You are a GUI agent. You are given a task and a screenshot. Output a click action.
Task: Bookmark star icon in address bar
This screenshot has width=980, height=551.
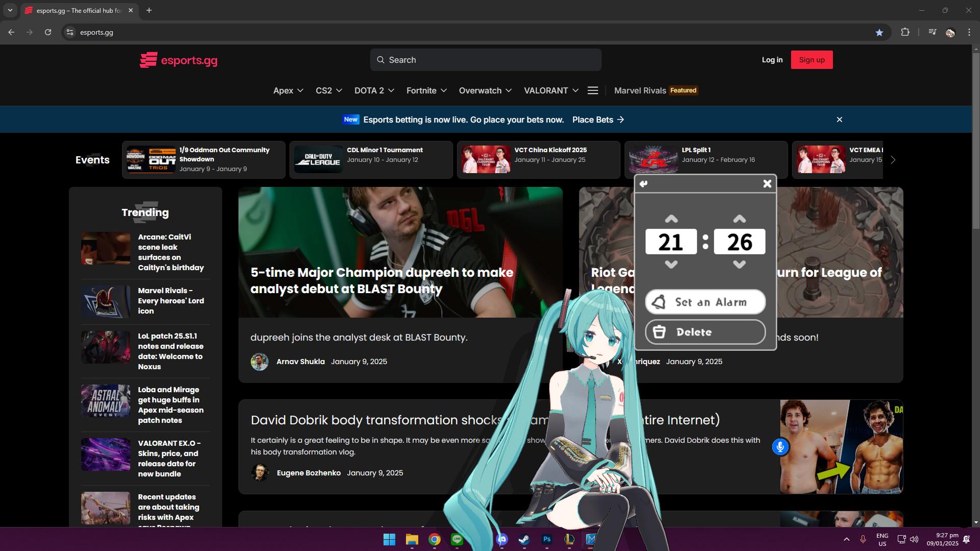click(879, 32)
